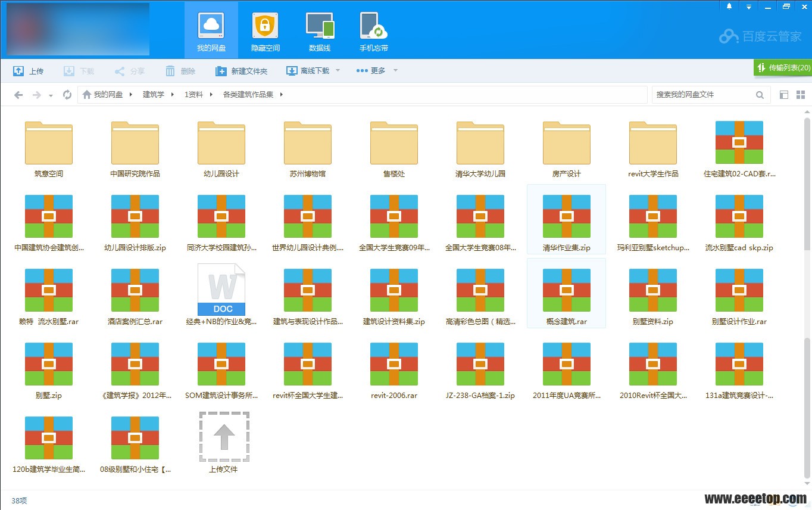Open the notification bell icon
The height and width of the screenshot is (510, 812).
pos(729,7)
